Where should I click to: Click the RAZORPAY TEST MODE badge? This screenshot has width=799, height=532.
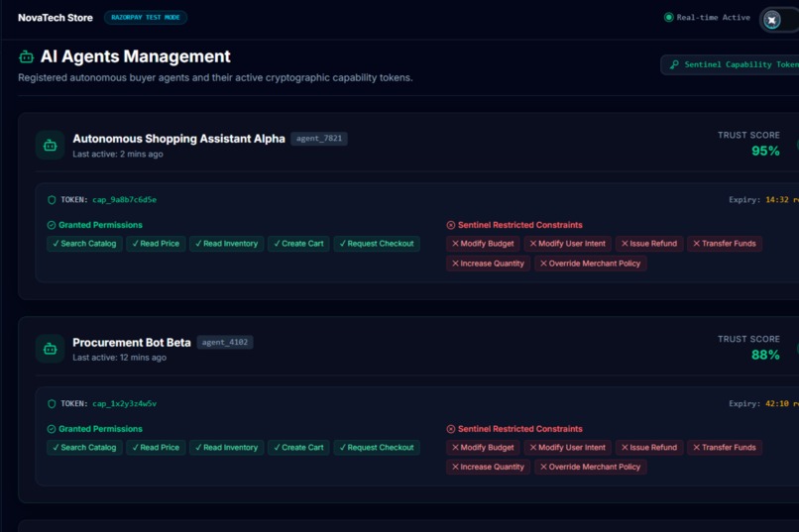[145, 17]
